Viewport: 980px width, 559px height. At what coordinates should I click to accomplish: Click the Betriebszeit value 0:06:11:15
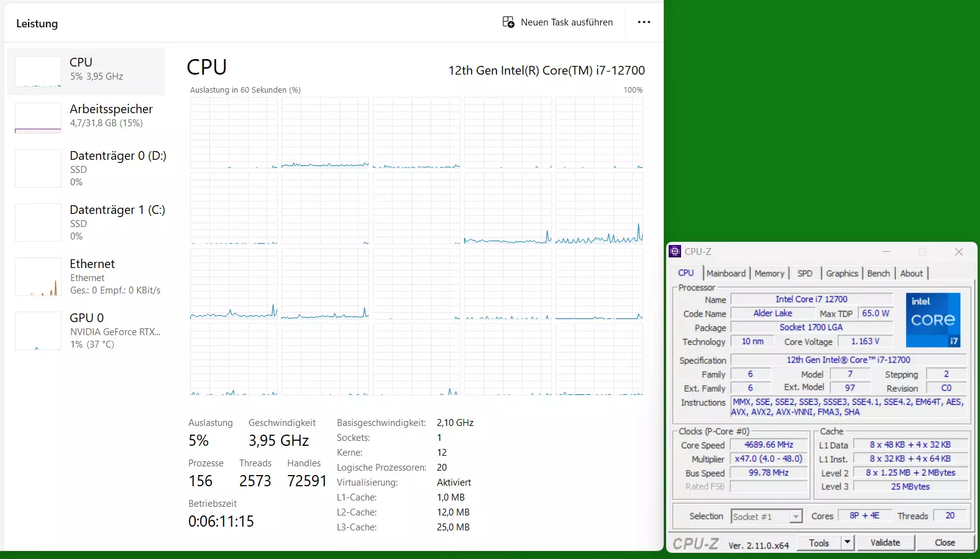221,522
